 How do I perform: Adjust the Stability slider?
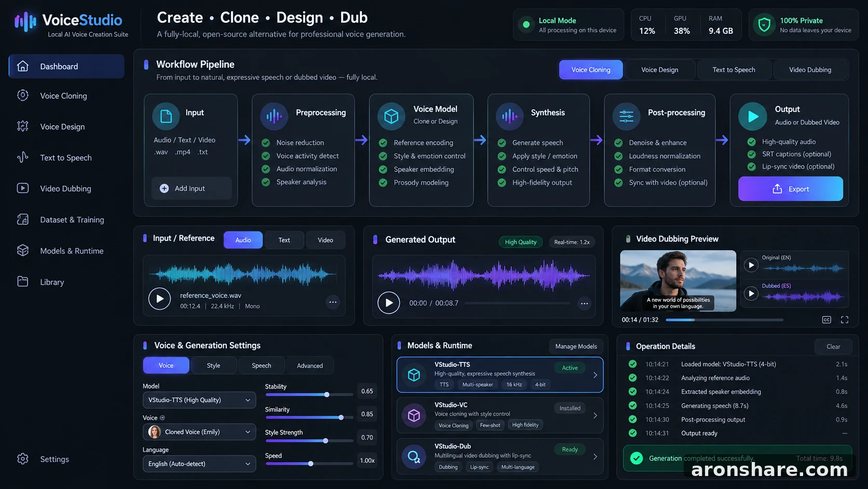[x=309, y=394]
